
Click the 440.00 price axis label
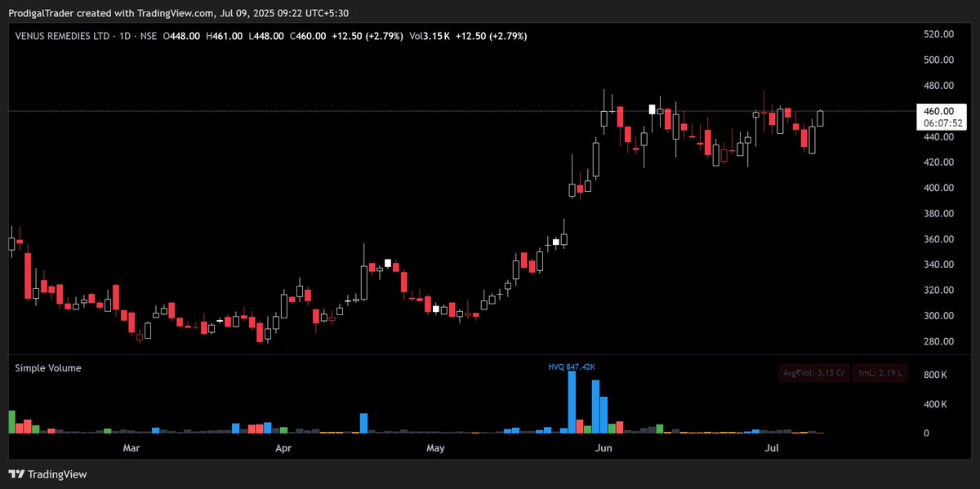(938, 136)
